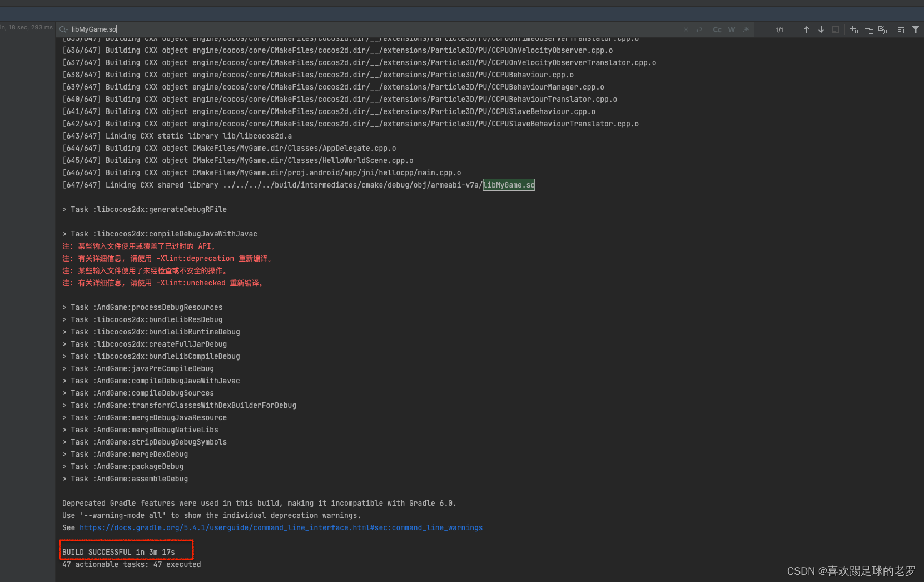Click add selection for next occurrence icon

[x=855, y=29]
